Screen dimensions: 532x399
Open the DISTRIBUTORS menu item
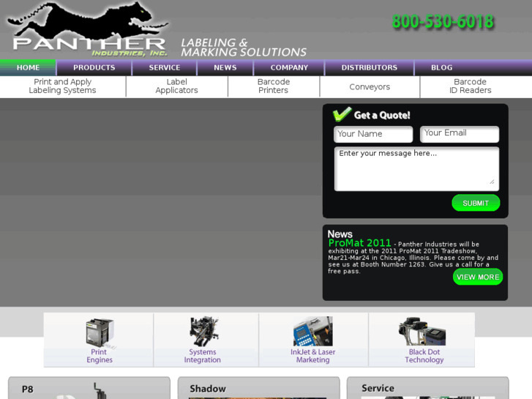(x=369, y=67)
